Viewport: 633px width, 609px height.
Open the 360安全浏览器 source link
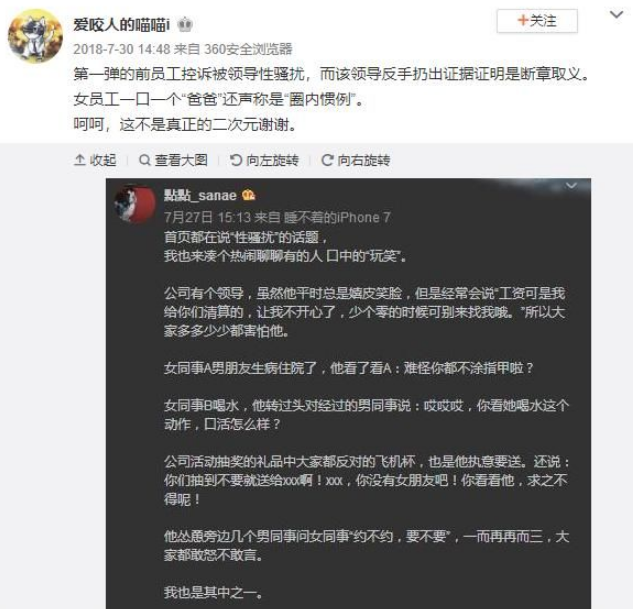pos(248,49)
